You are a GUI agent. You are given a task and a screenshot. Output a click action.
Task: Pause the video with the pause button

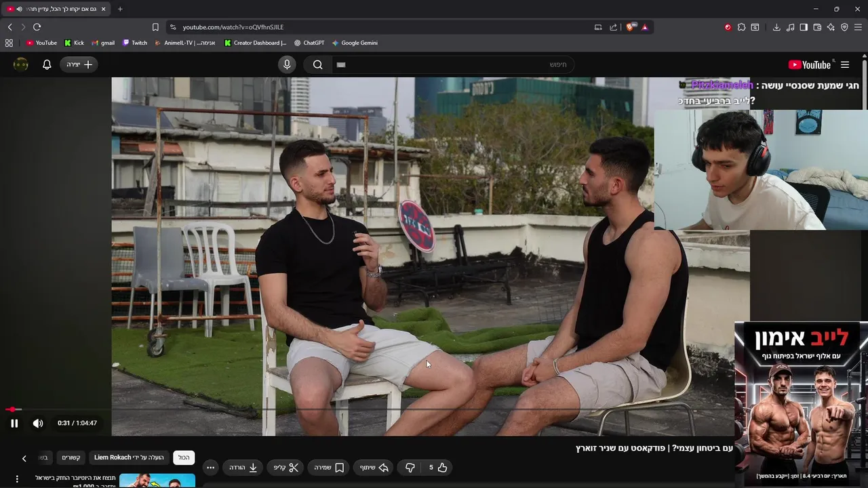14,424
